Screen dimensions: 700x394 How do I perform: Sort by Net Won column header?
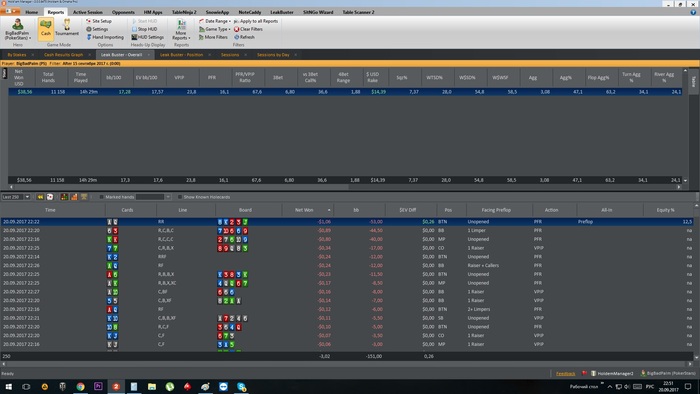308,210
